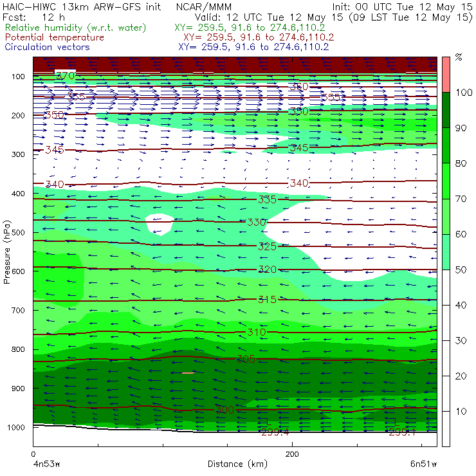Select the green 'Relative humidity (w.r.t. water)' legend
Viewport: 476px width, 476px height.
76,28
